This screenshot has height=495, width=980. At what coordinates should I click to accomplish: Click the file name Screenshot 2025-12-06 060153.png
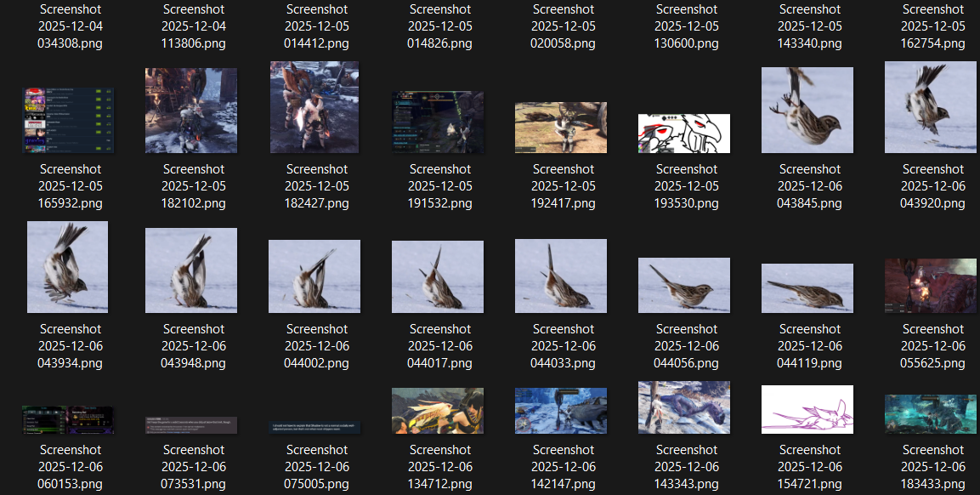click(x=70, y=467)
